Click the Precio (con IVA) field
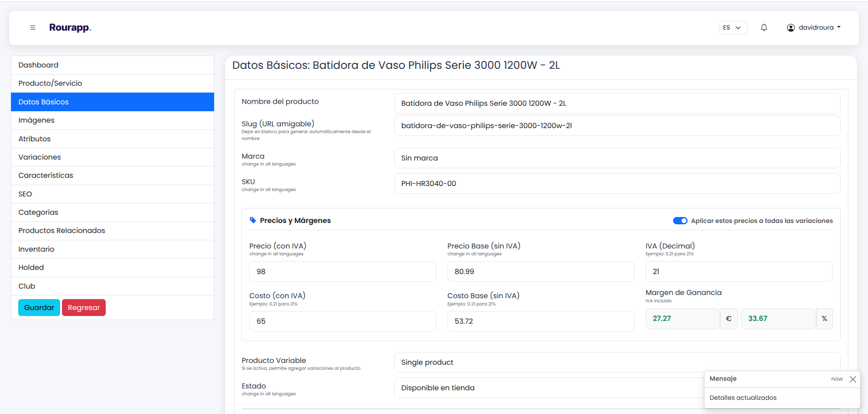Viewport: 868px width, 414px height. click(343, 272)
